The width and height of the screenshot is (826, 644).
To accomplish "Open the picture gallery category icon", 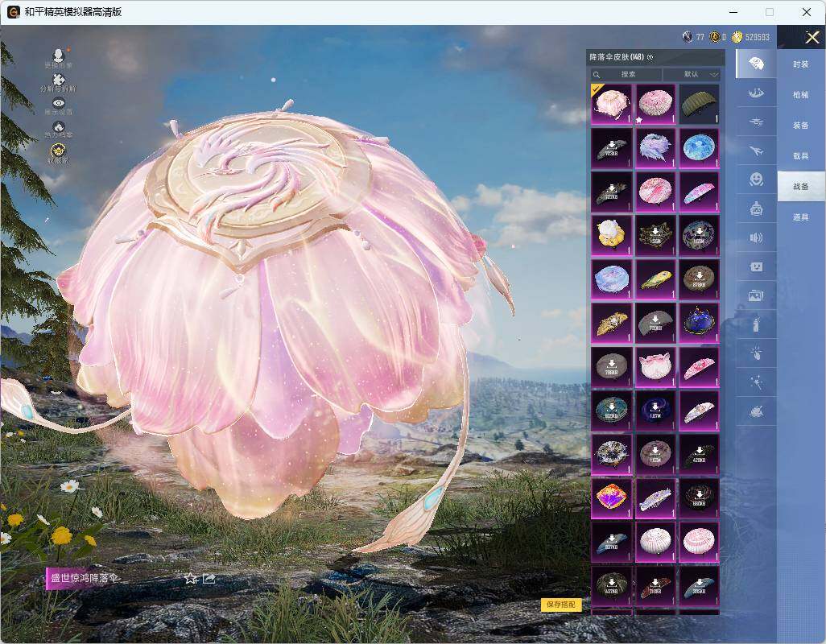I will [x=756, y=296].
